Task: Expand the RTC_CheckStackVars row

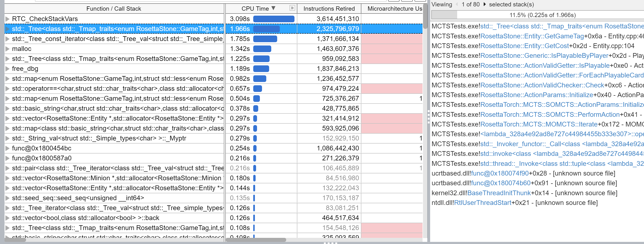Action: click(x=8, y=19)
